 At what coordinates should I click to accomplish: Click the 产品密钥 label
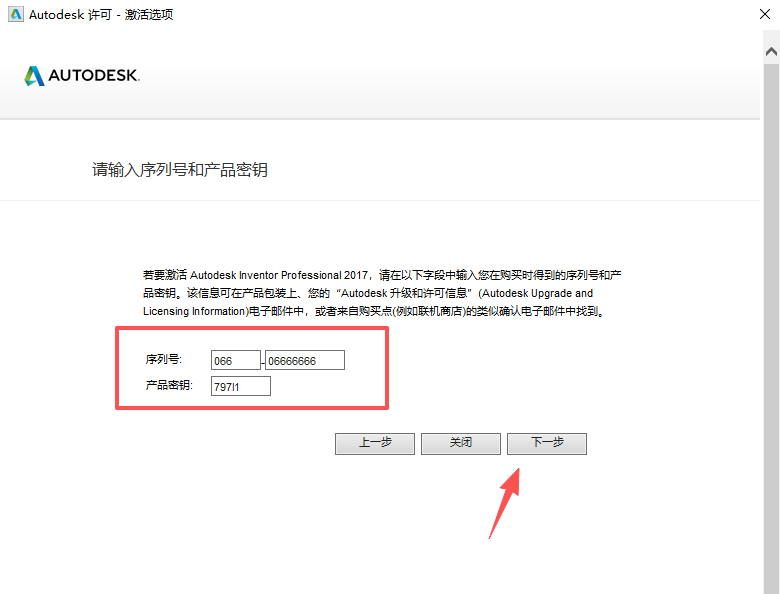coord(169,385)
